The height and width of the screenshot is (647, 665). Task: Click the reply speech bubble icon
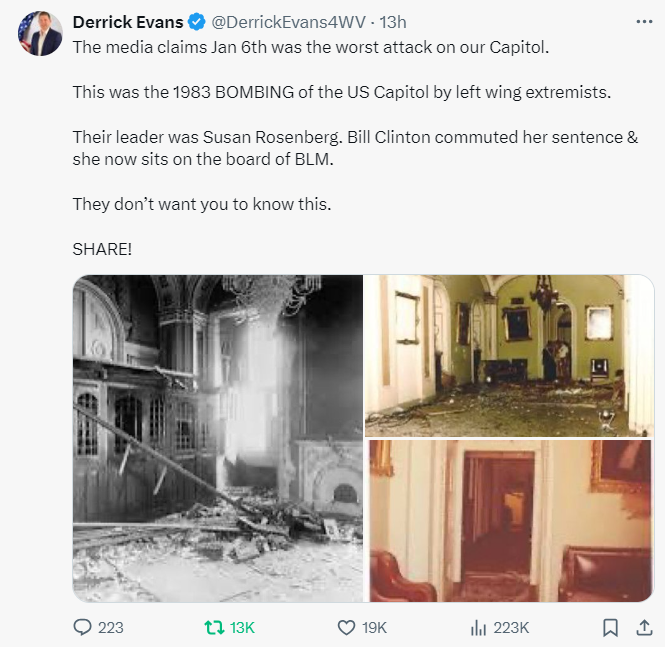click(83, 628)
